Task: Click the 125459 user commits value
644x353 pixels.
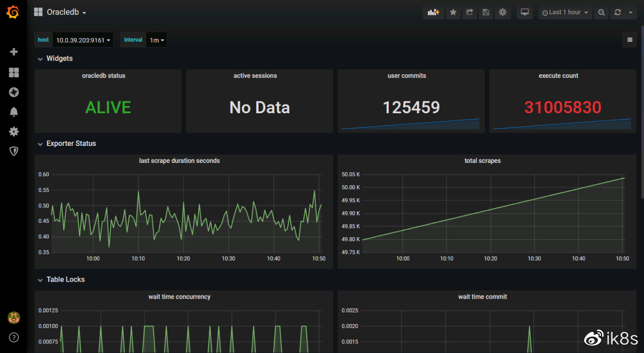Action: click(x=411, y=107)
